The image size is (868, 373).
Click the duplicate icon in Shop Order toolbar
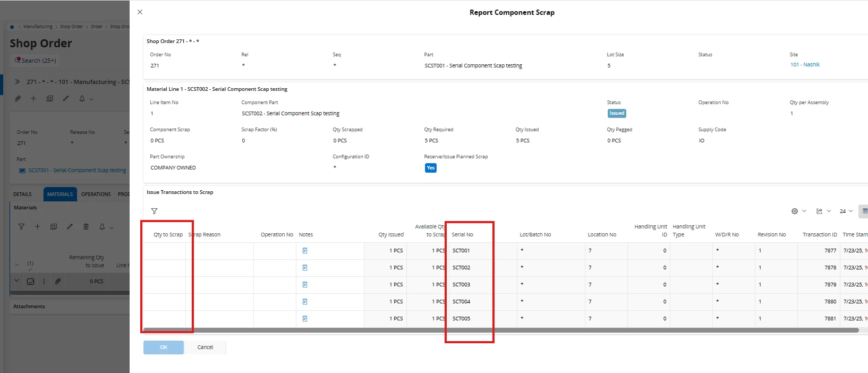click(x=50, y=98)
